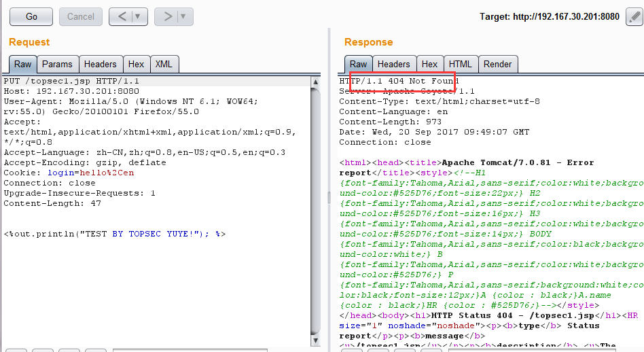This screenshot has height=352, width=644.
Task: Click the request pane vertical scrollbar track
Action: [315, 211]
